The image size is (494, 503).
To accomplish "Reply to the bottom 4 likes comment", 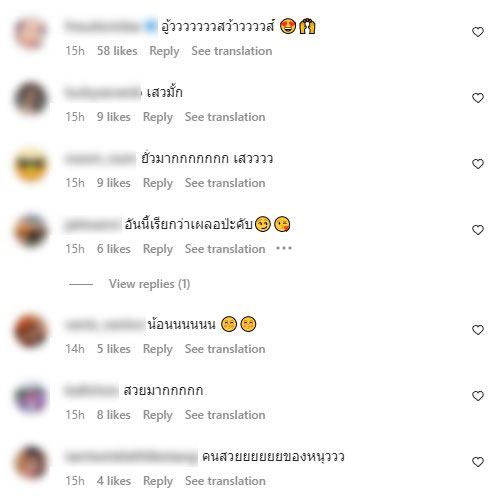I will click(x=158, y=481).
